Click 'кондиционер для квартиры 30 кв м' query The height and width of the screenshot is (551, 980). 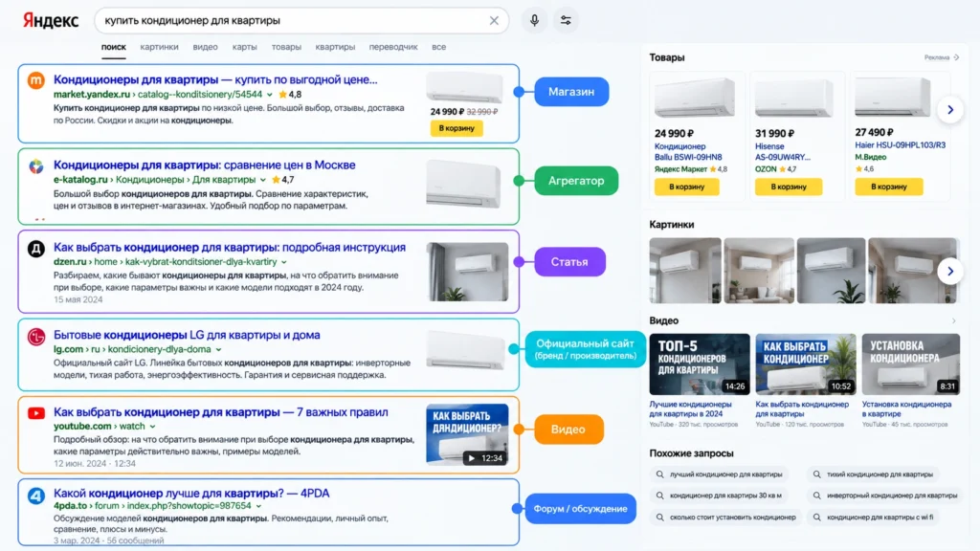720,496
